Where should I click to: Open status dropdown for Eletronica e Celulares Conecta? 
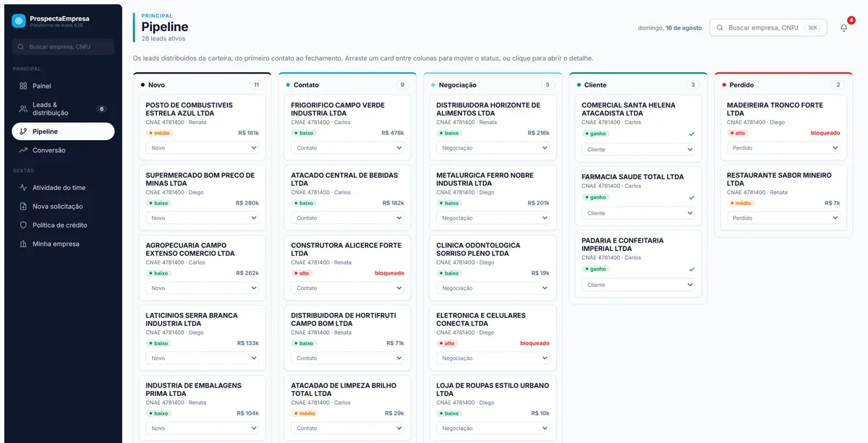(x=493, y=358)
